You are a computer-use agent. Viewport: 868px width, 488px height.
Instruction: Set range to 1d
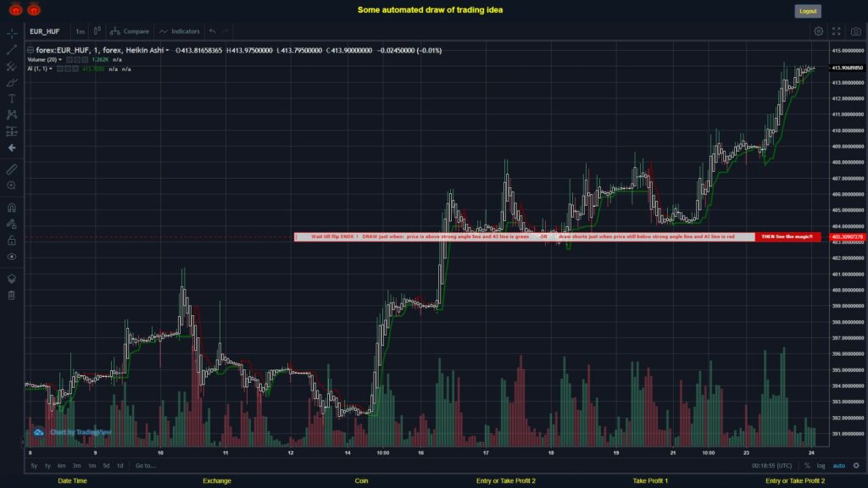coord(120,466)
